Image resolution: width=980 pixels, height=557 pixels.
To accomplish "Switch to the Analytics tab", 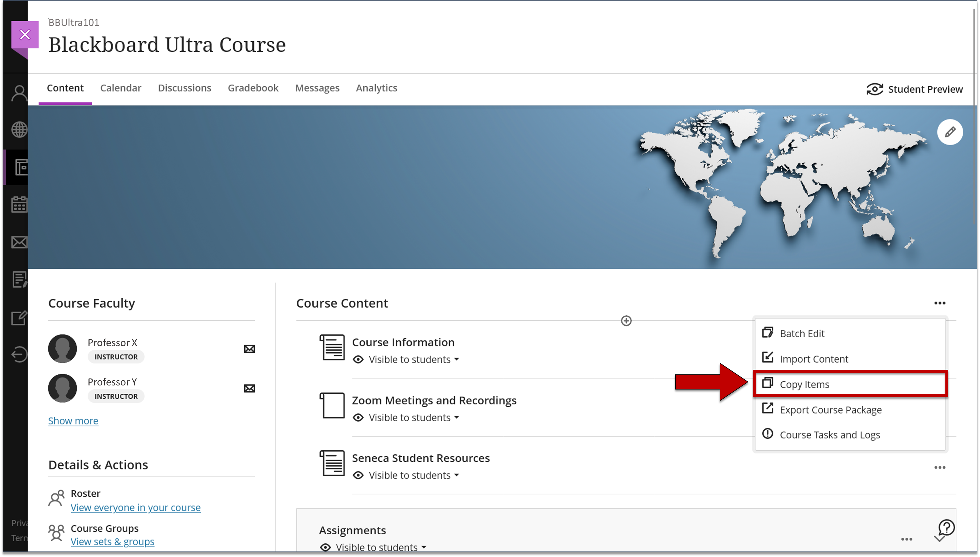I will coord(376,88).
